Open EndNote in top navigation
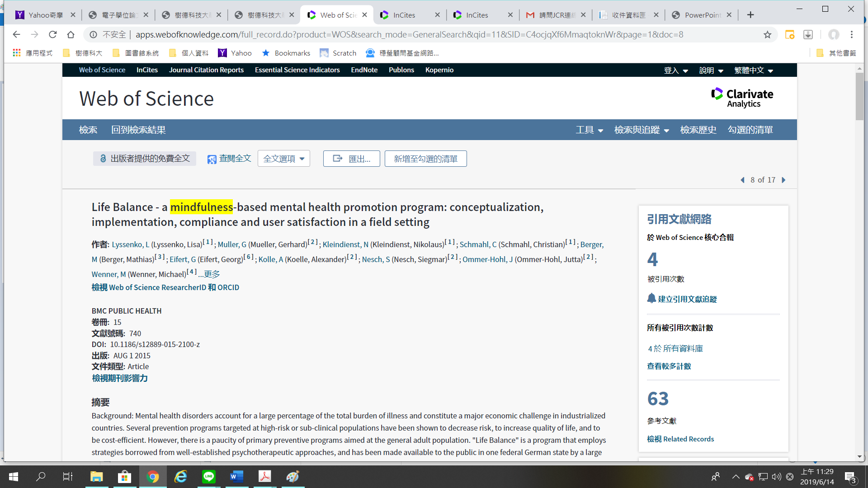Screen dimensions: 868x488 click(x=364, y=70)
